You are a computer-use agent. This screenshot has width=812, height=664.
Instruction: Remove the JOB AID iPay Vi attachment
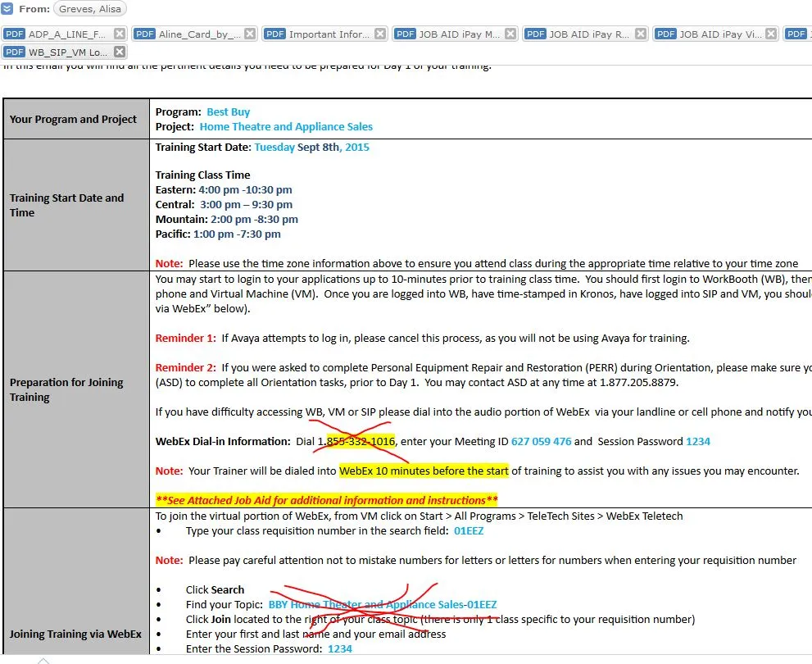point(771,34)
